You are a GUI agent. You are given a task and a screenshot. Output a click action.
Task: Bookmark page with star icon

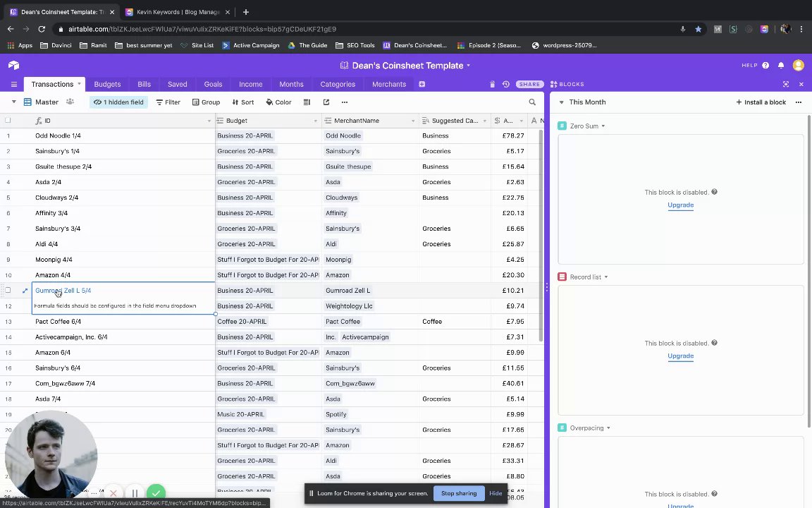click(x=698, y=29)
